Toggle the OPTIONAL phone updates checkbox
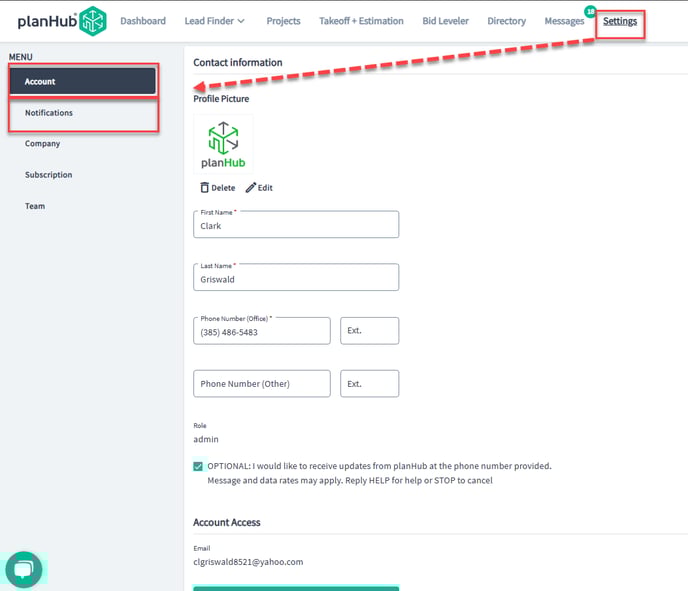Image resolution: width=688 pixels, height=591 pixels. coord(198,466)
